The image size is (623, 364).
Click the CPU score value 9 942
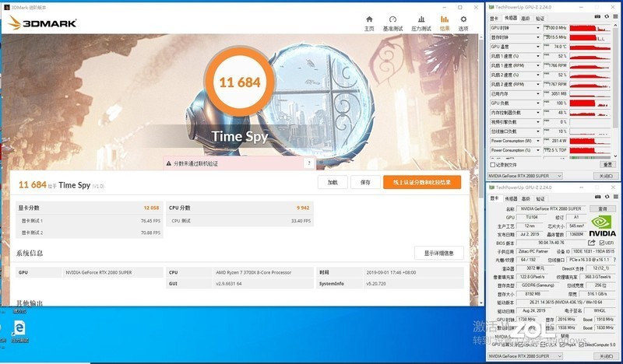(x=303, y=208)
